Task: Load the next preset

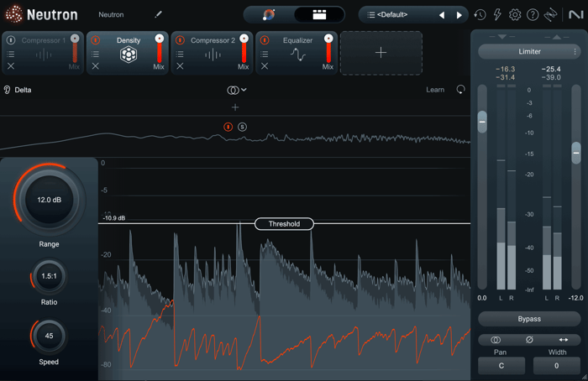Action: tap(459, 15)
